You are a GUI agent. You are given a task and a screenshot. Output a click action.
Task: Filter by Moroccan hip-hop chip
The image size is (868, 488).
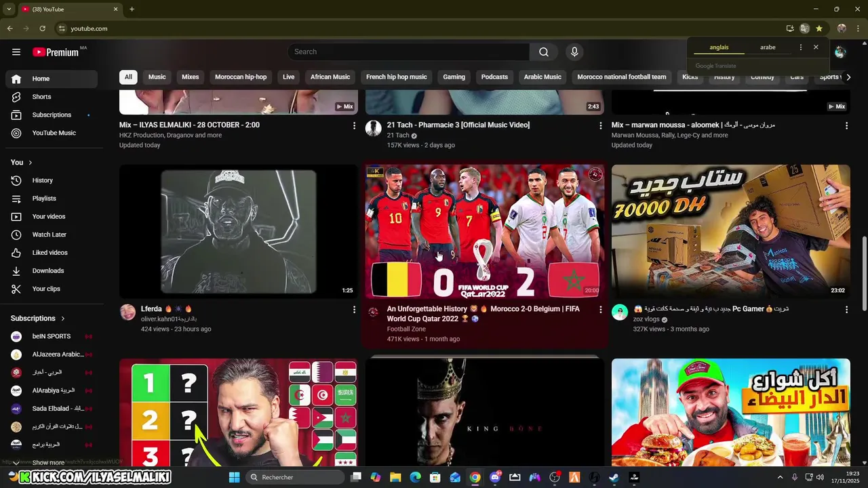pos(241,77)
